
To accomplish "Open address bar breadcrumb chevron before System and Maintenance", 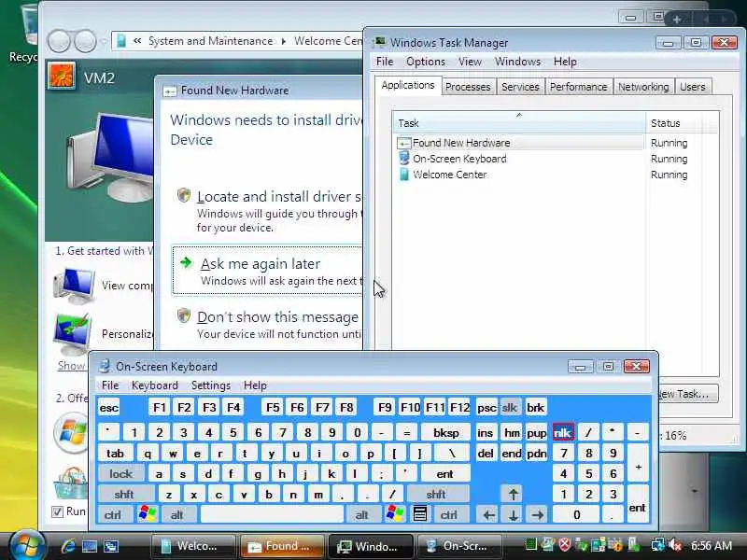I will [x=137, y=41].
